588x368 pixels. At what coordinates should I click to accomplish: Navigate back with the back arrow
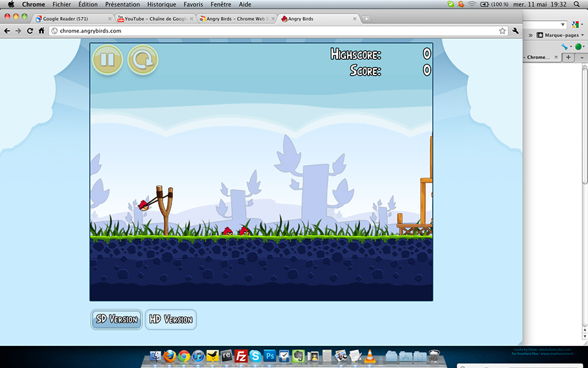7,30
